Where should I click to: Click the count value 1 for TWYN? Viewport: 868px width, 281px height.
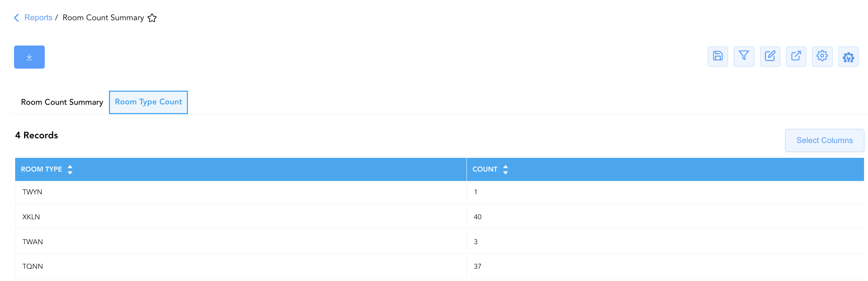[x=475, y=192]
